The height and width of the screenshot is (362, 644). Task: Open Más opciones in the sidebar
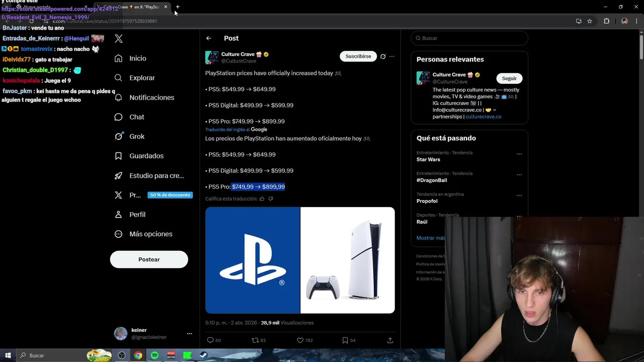pyautogui.click(x=143, y=234)
